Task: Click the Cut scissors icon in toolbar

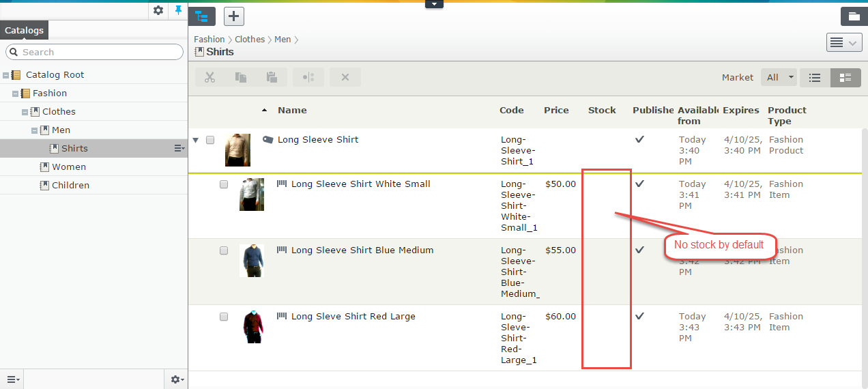Action: tap(209, 77)
